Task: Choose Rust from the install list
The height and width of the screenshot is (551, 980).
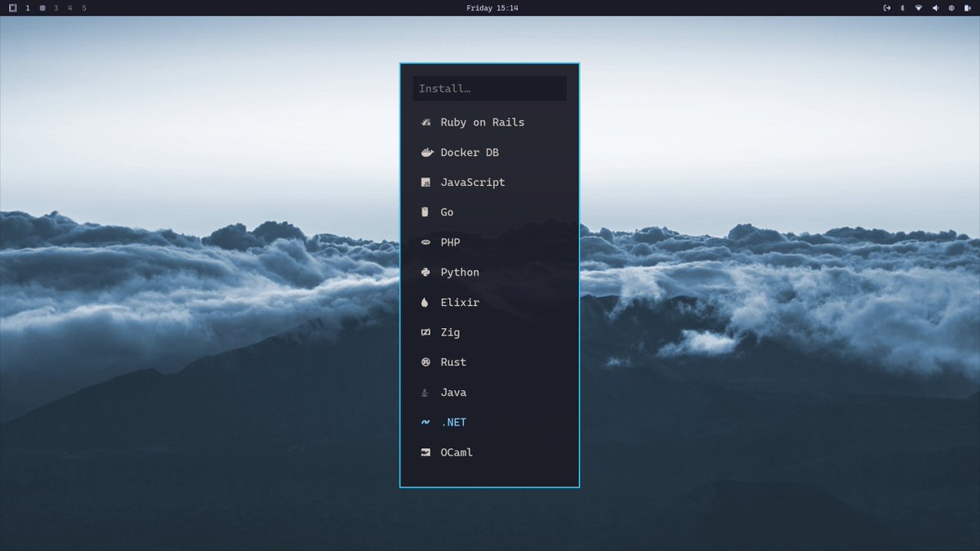Action: (489, 362)
